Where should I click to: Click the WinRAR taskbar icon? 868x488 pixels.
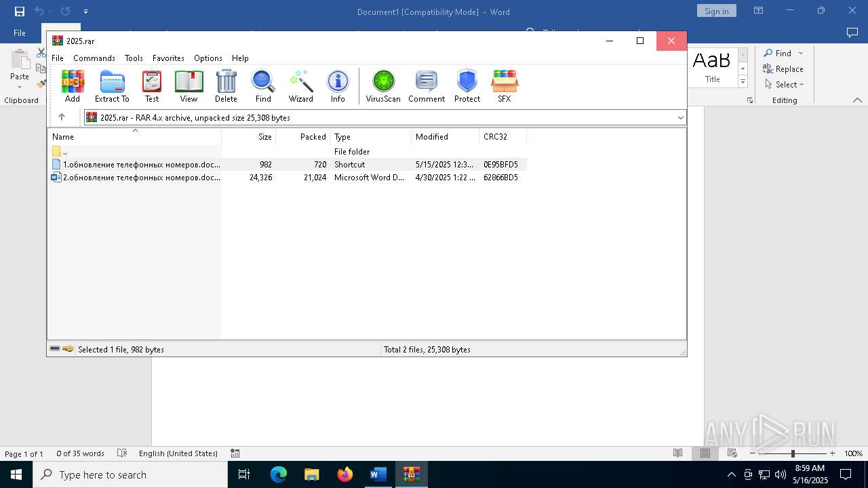click(412, 474)
